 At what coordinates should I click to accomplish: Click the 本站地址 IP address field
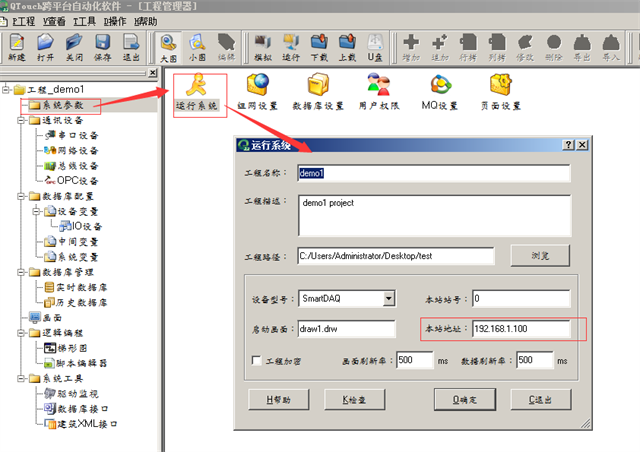click(519, 329)
